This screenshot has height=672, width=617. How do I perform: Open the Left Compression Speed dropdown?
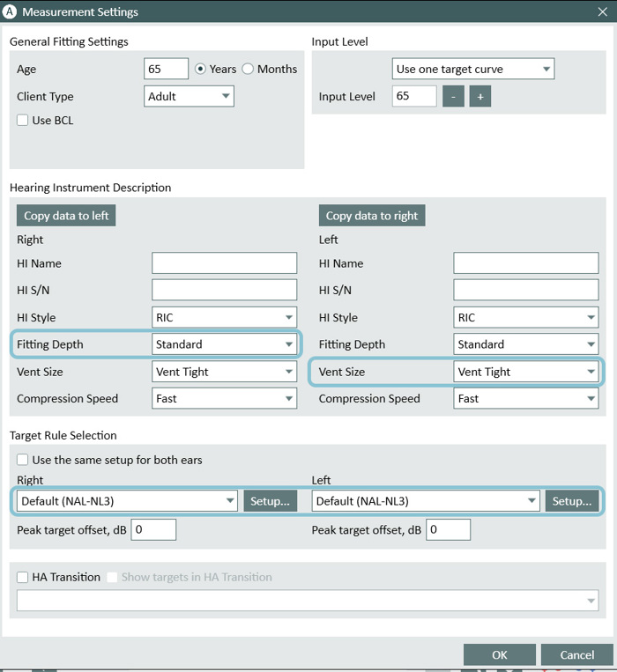point(525,399)
